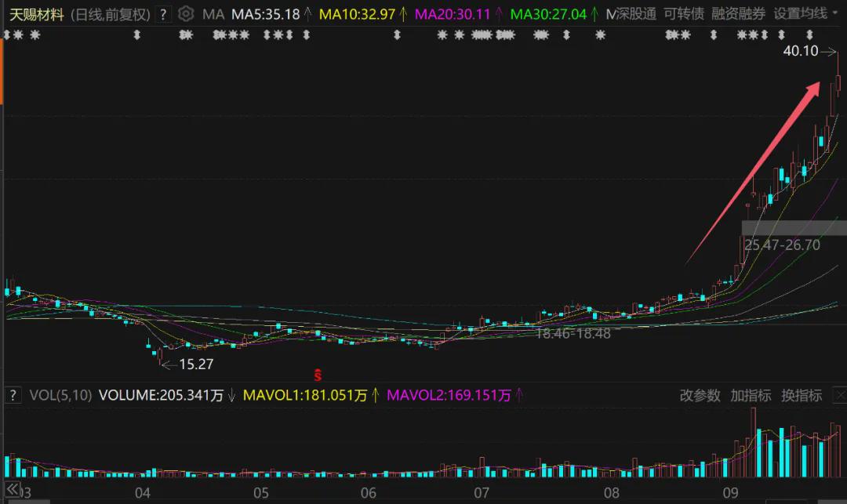Click the MA settings gear icon

coord(186,14)
